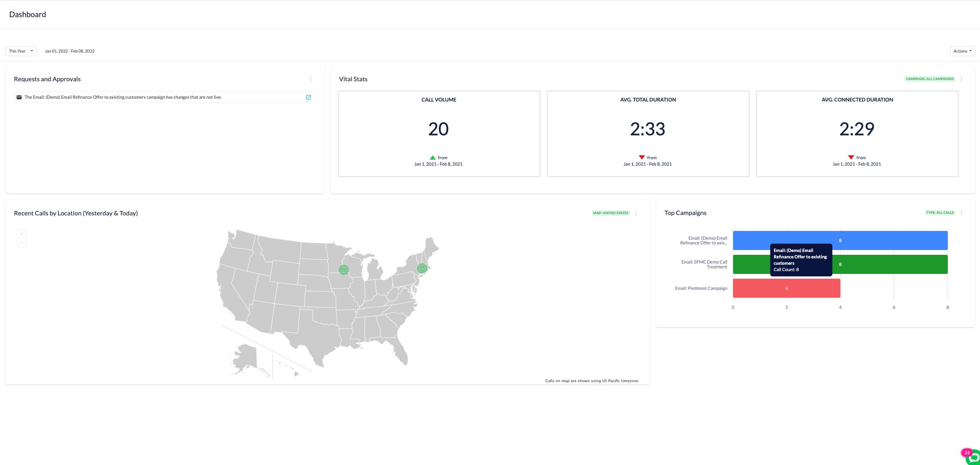Click the Email: (Demo) Email Refinance Offer axis label
980x465 pixels.
[704, 240]
